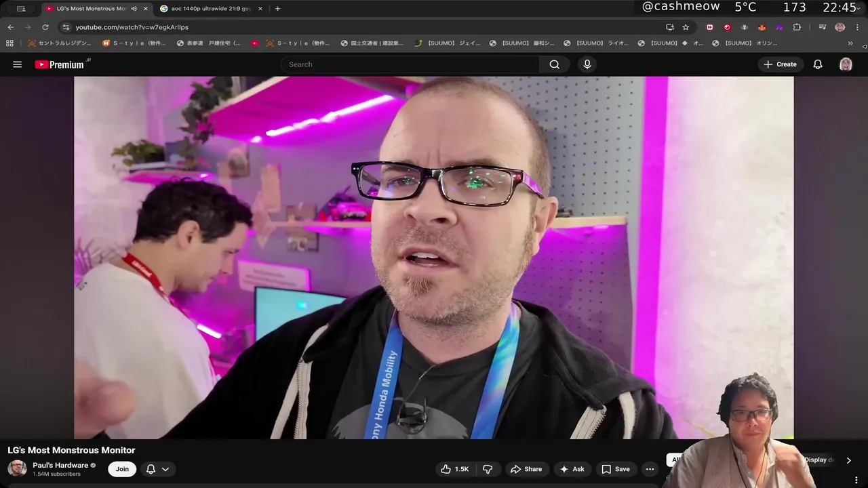The height and width of the screenshot is (488, 868).
Task: Open the YouTube icon bookmark
Action: pos(255,43)
